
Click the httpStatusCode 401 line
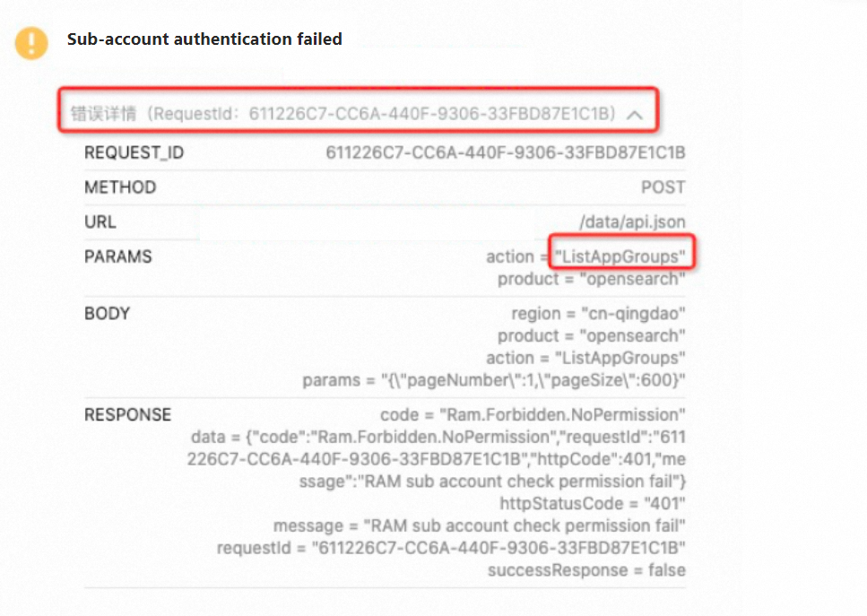(593, 504)
